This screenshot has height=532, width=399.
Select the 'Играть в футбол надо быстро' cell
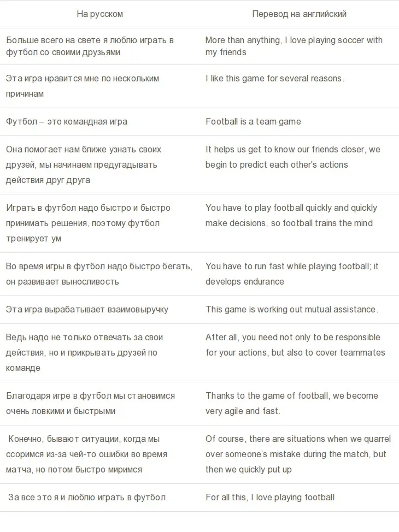(x=89, y=223)
